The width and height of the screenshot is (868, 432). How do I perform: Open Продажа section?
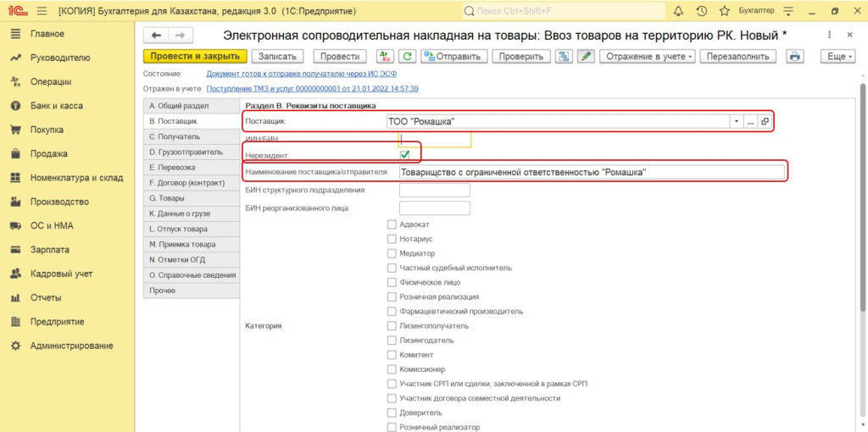point(48,154)
